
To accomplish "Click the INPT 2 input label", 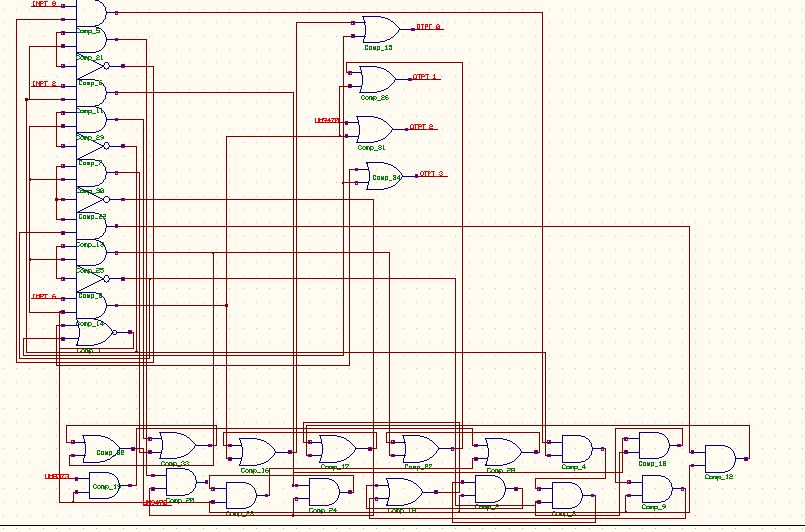I will click(x=44, y=84).
